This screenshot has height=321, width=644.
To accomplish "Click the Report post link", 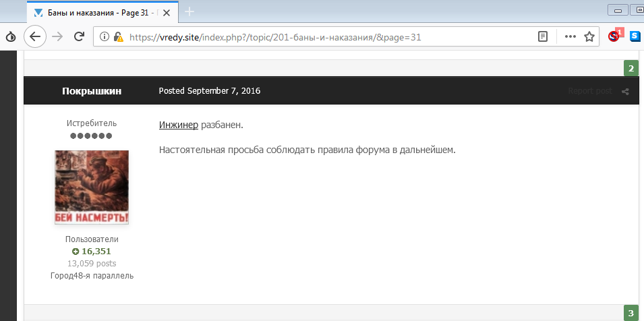I will point(589,91).
